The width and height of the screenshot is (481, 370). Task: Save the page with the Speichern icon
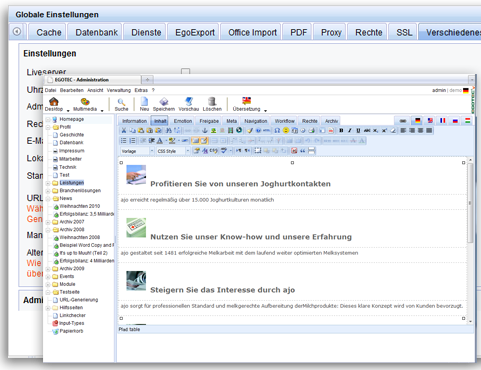pos(164,101)
